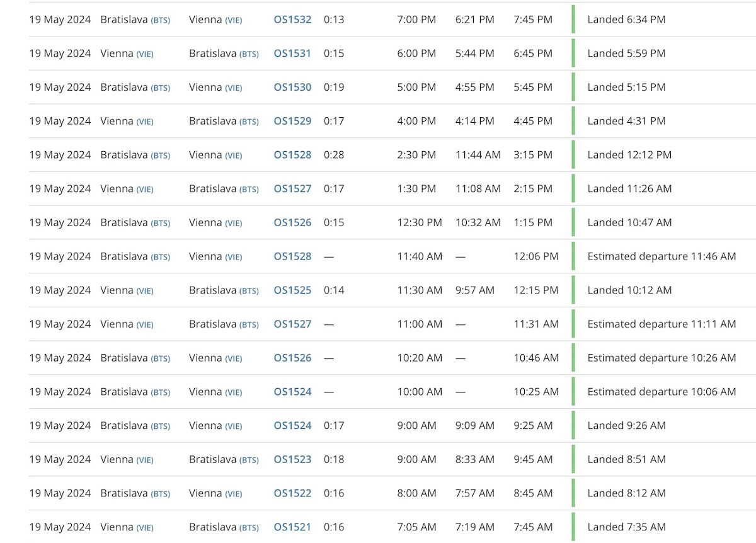
Task: View flight OS1525 details
Action: 292,290
